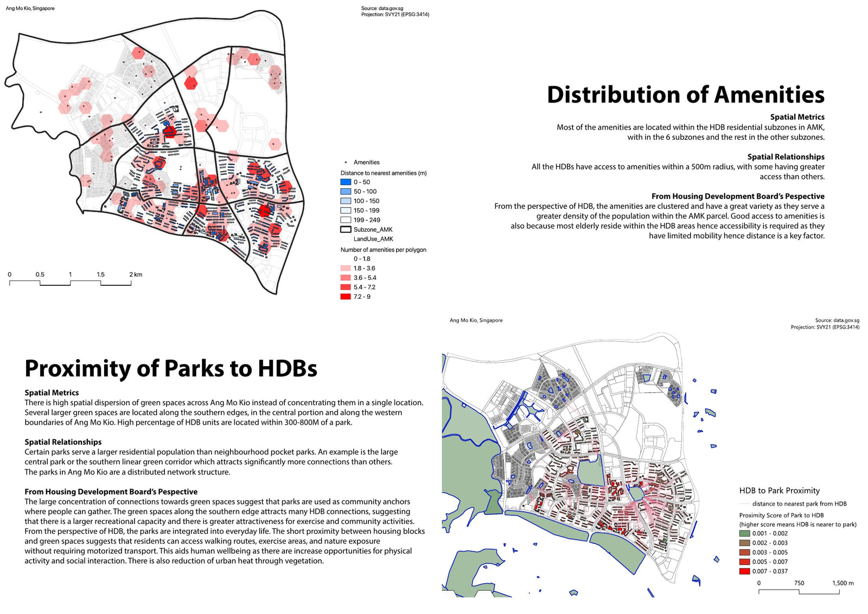
Task: Click the 'Distance to nearest amenities (m)' legend heading
Action: (x=384, y=173)
